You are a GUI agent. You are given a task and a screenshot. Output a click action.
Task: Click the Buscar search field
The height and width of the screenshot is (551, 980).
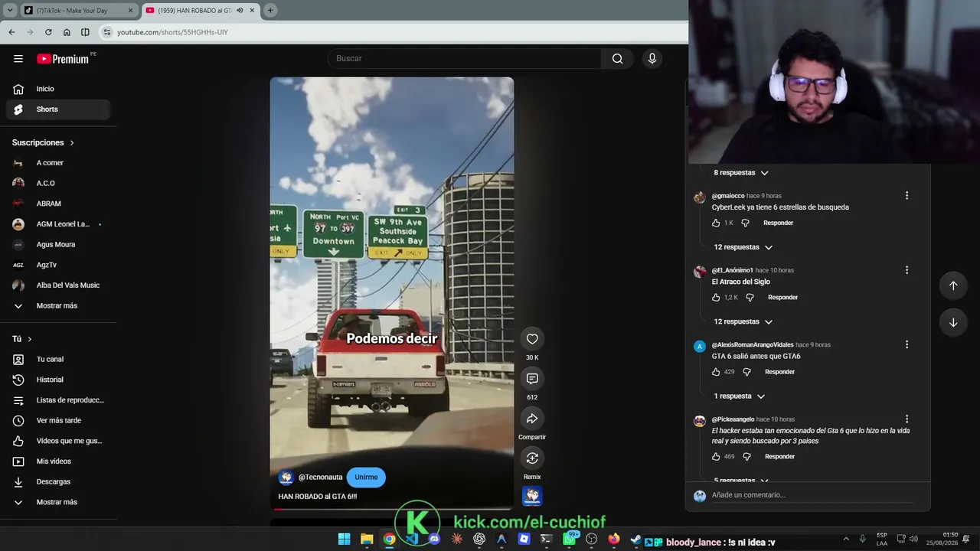(465, 59)
